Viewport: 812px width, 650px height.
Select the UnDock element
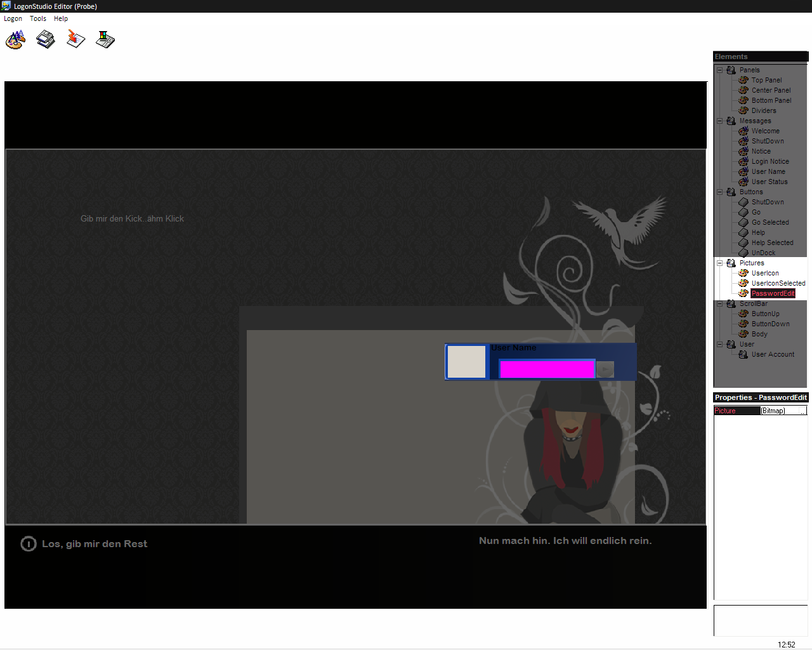(x=763, y=253)
